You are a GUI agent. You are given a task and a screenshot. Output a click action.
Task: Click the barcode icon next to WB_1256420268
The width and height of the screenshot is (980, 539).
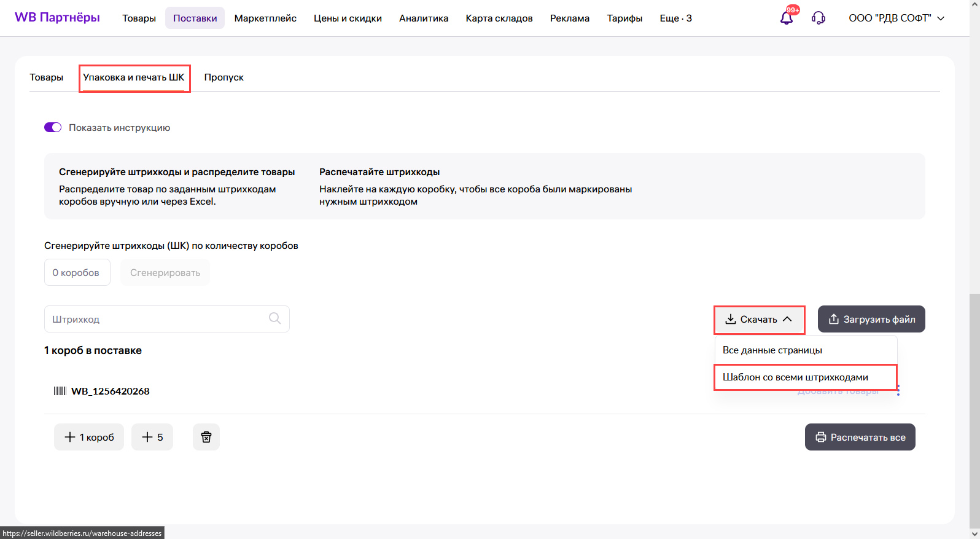[x=60, y=391]
